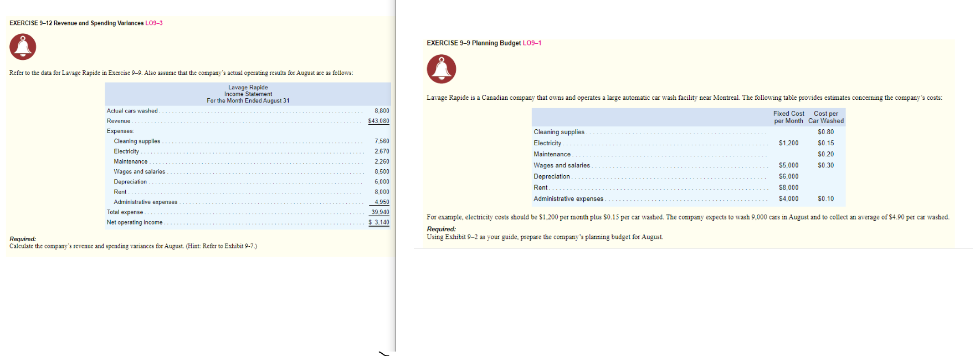Click administrative expenses per car $0.10

825,199
